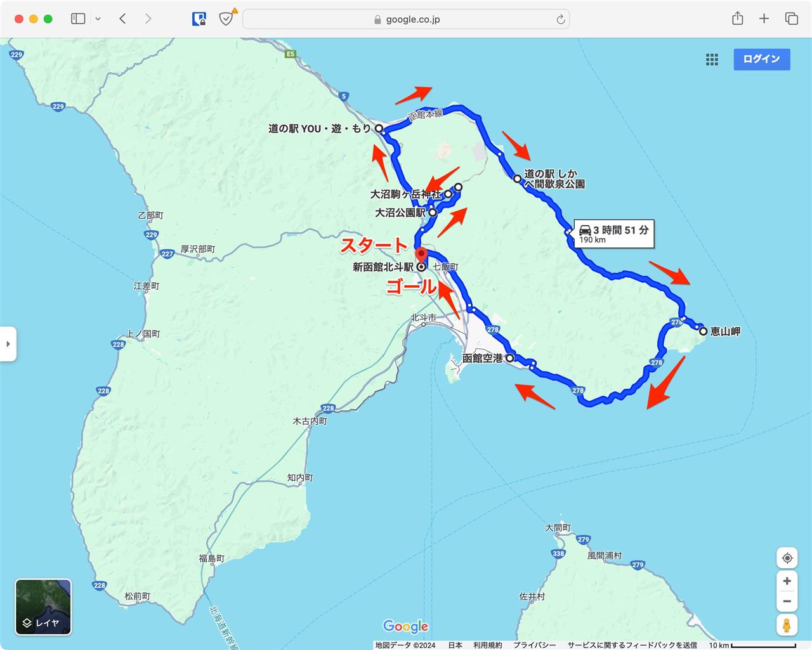Click the 知内町 town label
The height and width of the screenshot is (650, 812).
tap(300, 478)
